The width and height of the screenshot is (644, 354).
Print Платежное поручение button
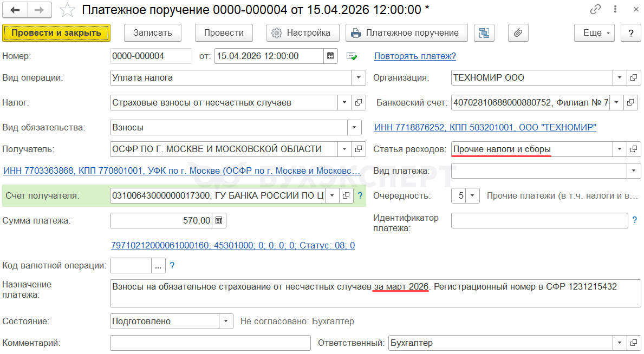pos(407,33)
